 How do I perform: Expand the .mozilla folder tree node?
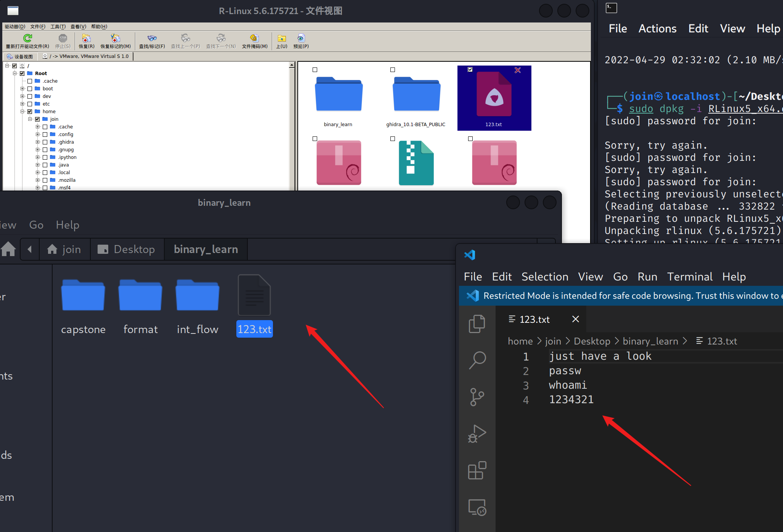tap(37, 180)
